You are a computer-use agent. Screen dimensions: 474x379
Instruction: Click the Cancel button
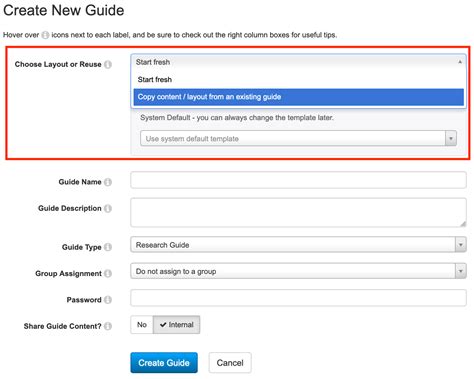(x=230, y=363)
